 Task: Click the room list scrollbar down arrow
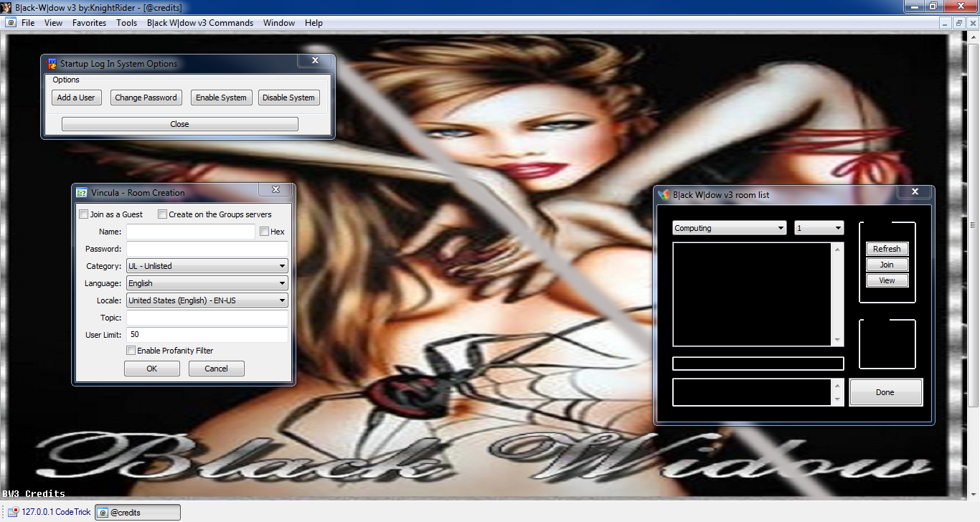(838, 340)
